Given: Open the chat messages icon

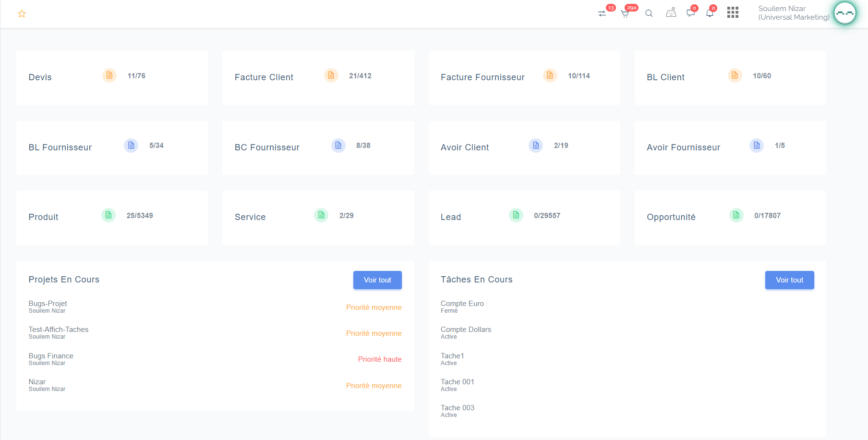Looking at the screenshot, I should tap(690, 13).
